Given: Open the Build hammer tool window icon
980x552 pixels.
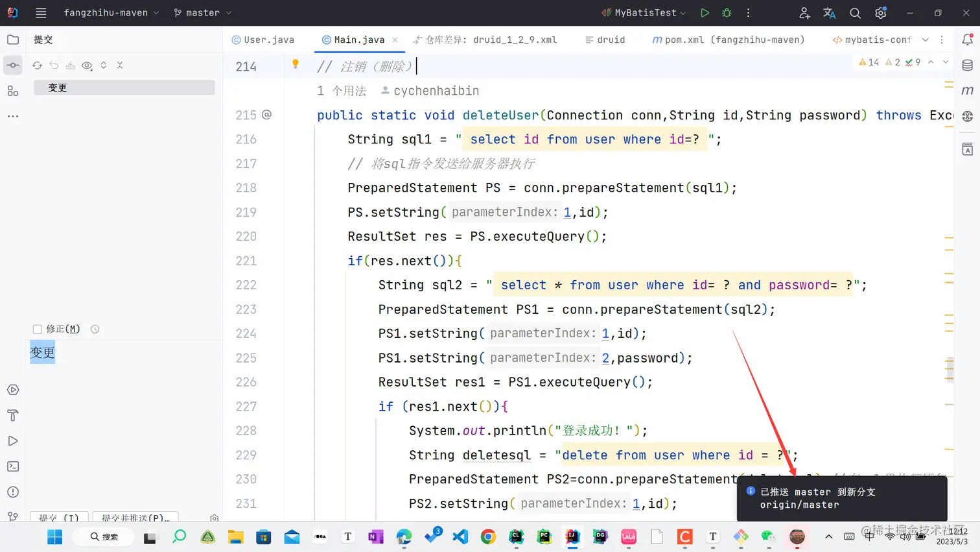Looking at the screenshot, I should click(x=13, y=415).
